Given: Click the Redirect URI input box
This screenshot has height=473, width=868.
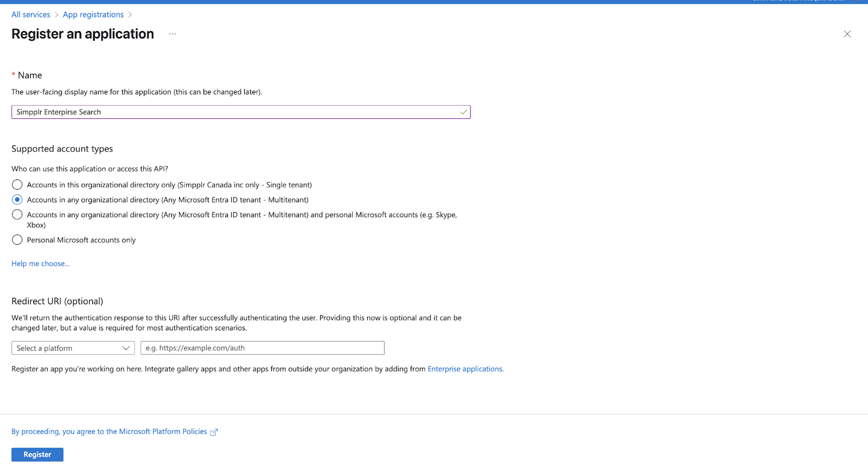Looking at the screenshot, I should (262, 348).
